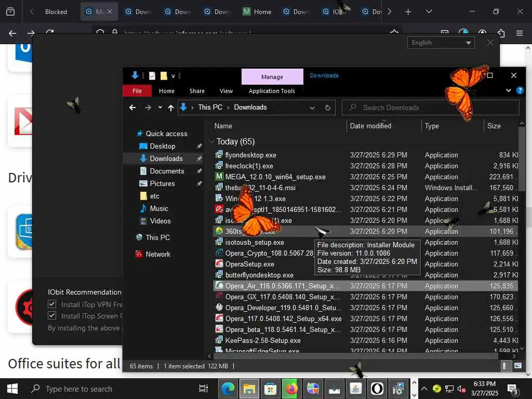This screenshot has height=399, width=532.
Task: Open the File tab in Explorer ribbon
Action: coord(137,91)
